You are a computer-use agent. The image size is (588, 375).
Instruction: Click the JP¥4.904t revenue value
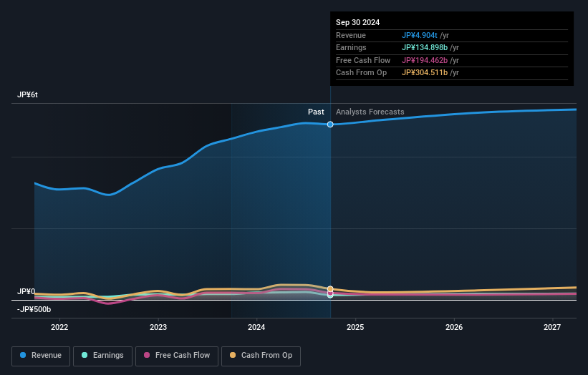pyautogui.click(x=419, y=35)
